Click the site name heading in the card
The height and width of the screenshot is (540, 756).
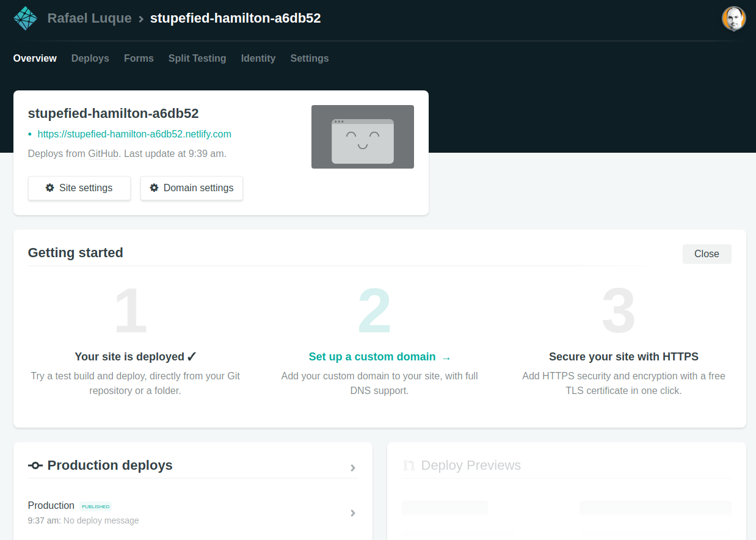click(x=114, y=114)
